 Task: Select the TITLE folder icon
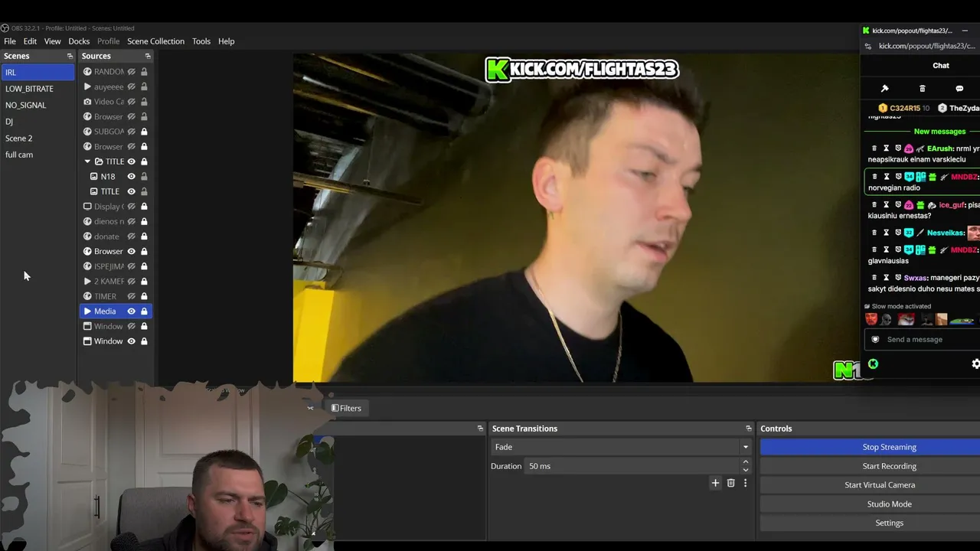(x=99, y=161)
